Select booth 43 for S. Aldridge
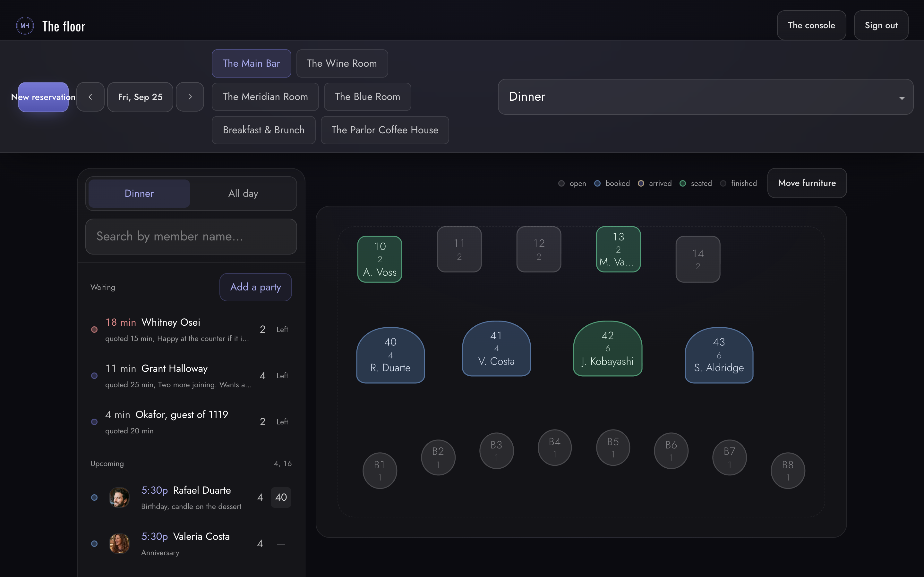 coord(719,355)
